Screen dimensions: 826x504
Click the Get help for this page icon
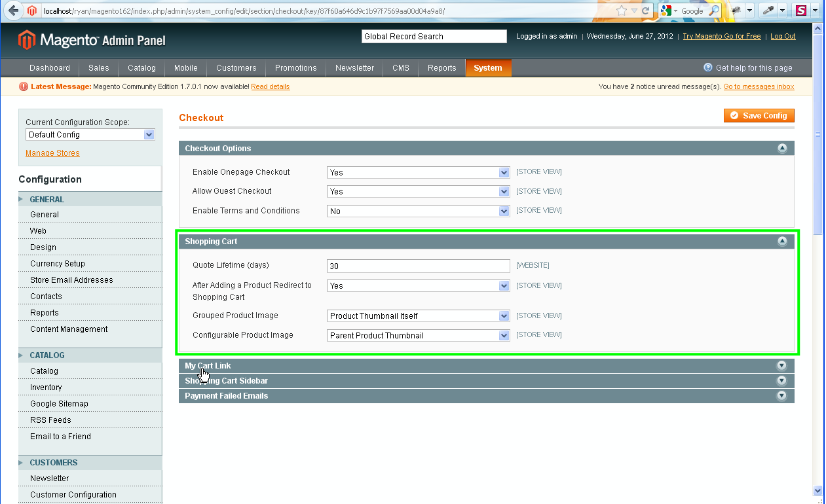[708, 67]
